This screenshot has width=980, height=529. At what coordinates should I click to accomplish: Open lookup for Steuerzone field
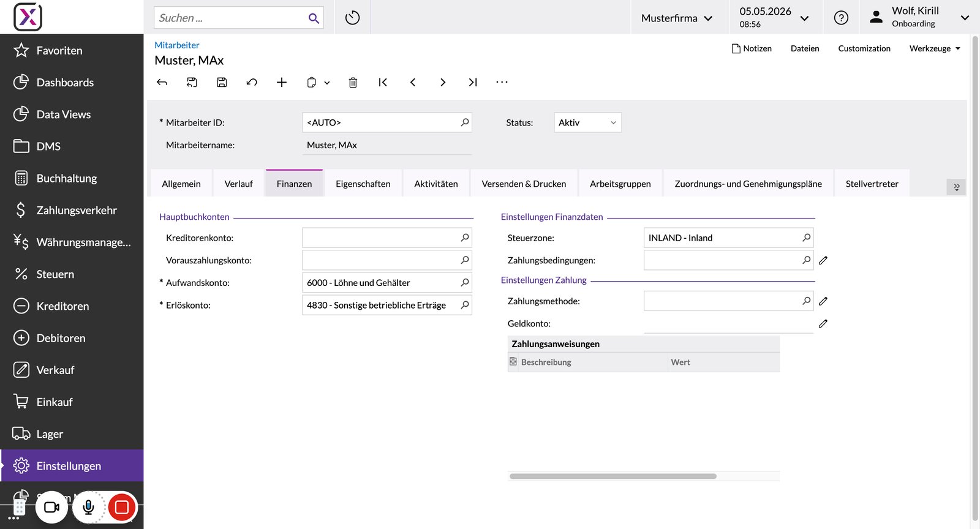807,238
